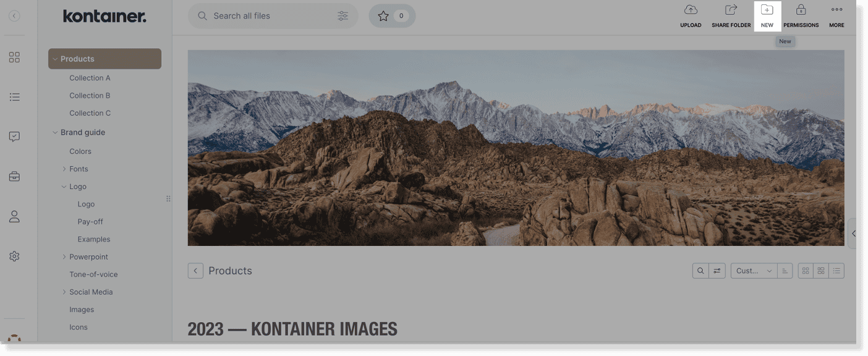The width and height of the screenshot is (868, 356).
Task: Select the Icons folder in the sidebar
Action: [x=79, y=326]
